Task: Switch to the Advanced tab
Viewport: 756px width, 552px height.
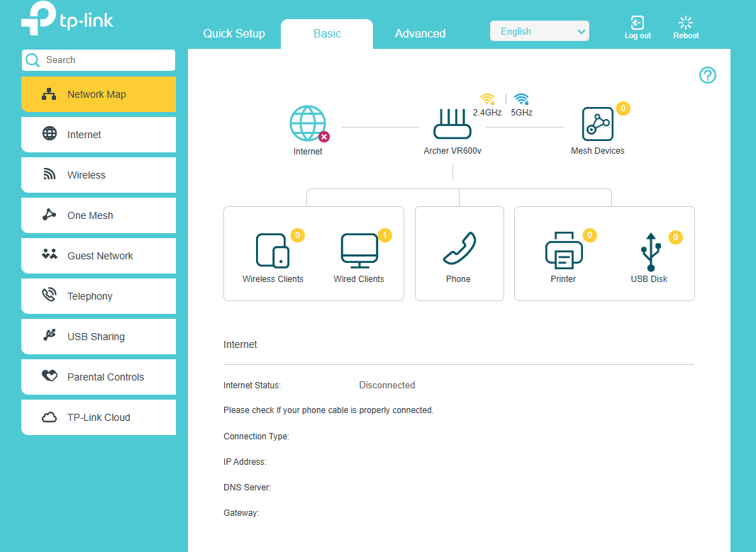Action: coord(420,33)
